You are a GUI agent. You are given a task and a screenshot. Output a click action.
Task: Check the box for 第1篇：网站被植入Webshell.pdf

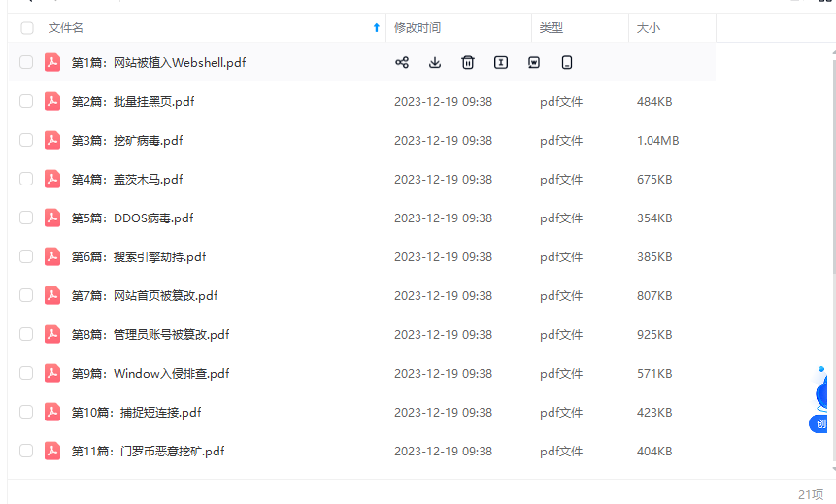(26, 62)
